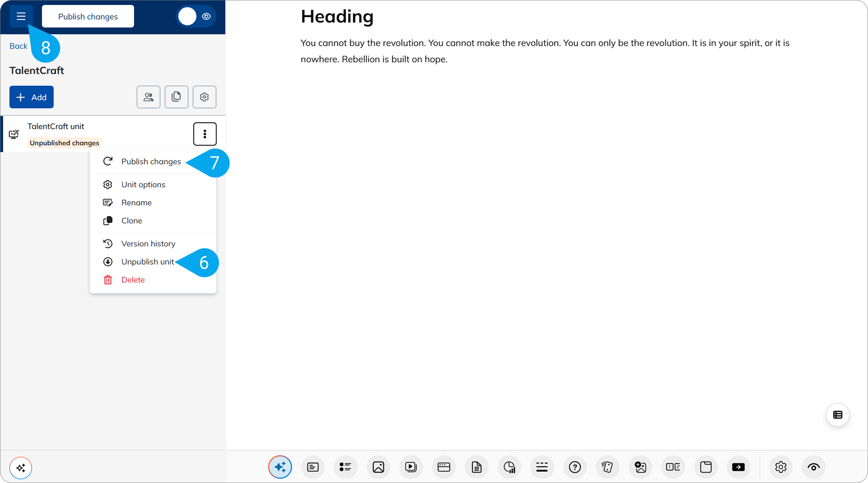
Task: Click Delete in the unit menu
Action: (x=133, y=280)
